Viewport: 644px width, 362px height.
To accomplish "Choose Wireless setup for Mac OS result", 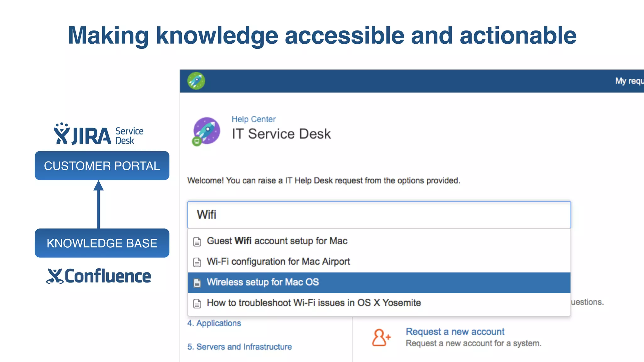I will tap(379, 282).
